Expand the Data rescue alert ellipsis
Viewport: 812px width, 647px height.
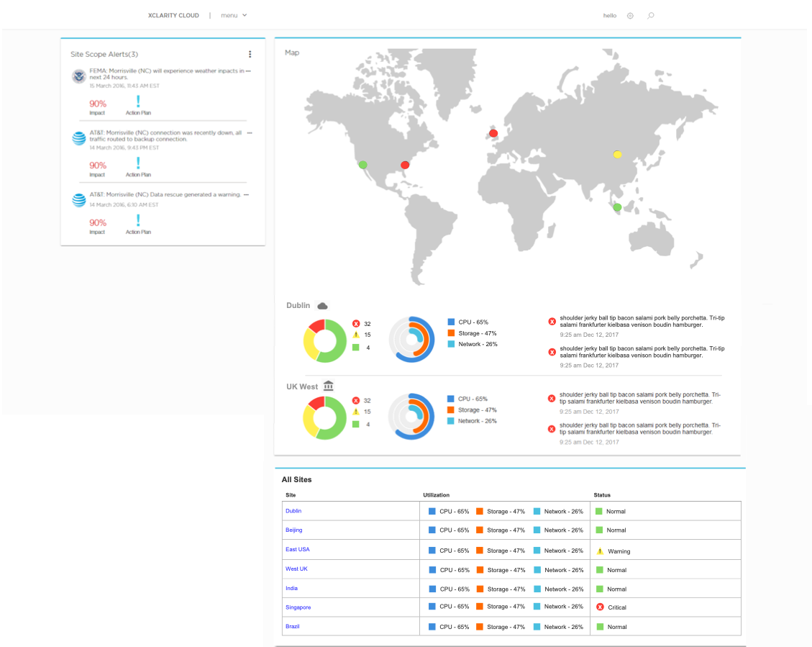[x=247, y=195]
